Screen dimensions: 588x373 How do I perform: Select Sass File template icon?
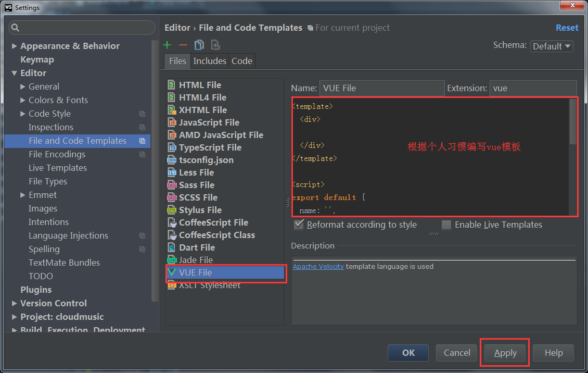pos(172,185)
